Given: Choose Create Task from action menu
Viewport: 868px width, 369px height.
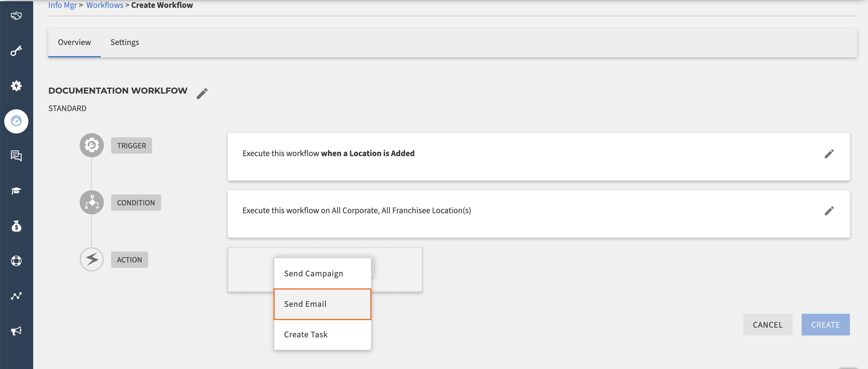Looking at the screenshot, I should [x=322, y=334].
